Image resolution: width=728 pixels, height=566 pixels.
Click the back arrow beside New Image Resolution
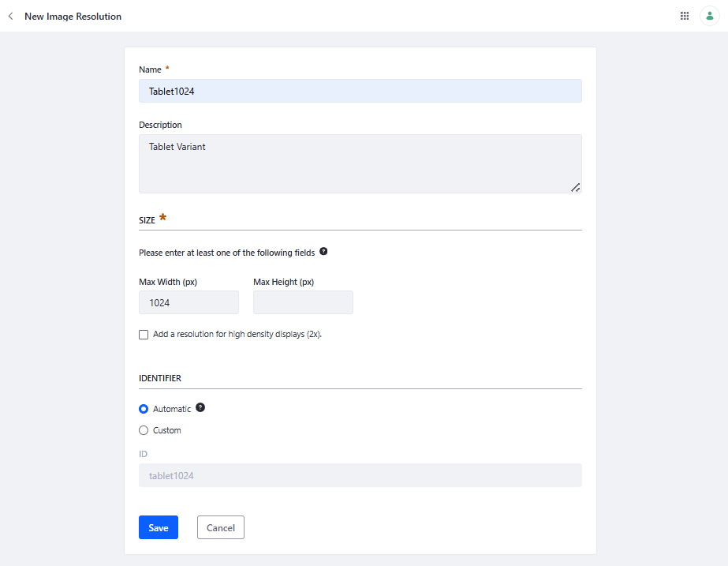(10, 16)
